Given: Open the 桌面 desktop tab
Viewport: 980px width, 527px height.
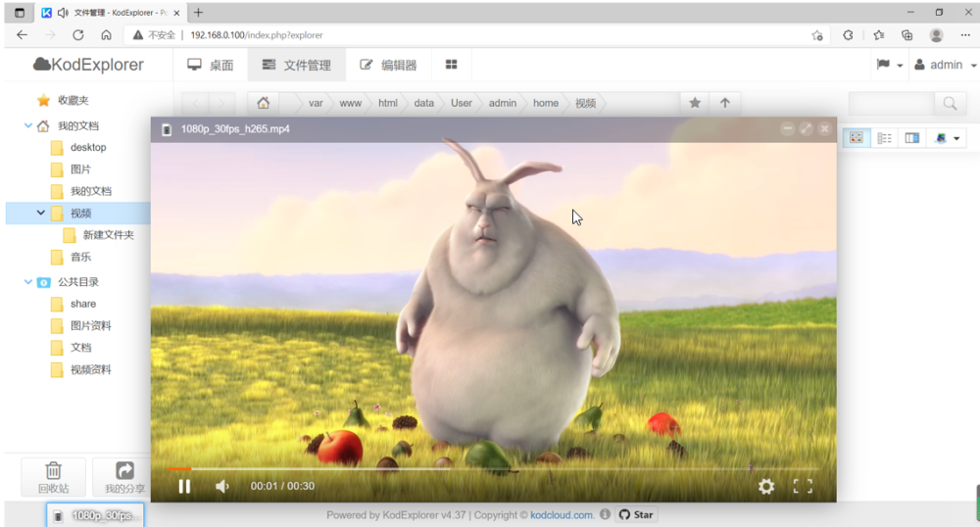Looking at the screenshot, I should click(x=211, y=66).
